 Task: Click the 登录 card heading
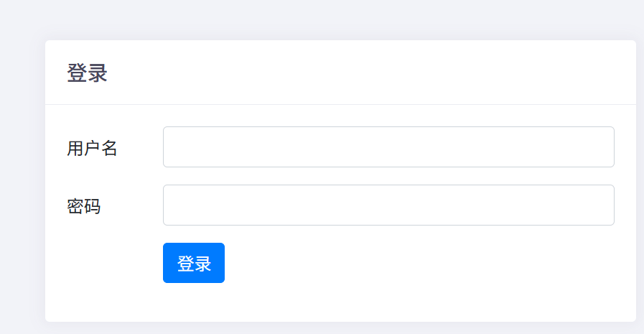coord(87,73)
